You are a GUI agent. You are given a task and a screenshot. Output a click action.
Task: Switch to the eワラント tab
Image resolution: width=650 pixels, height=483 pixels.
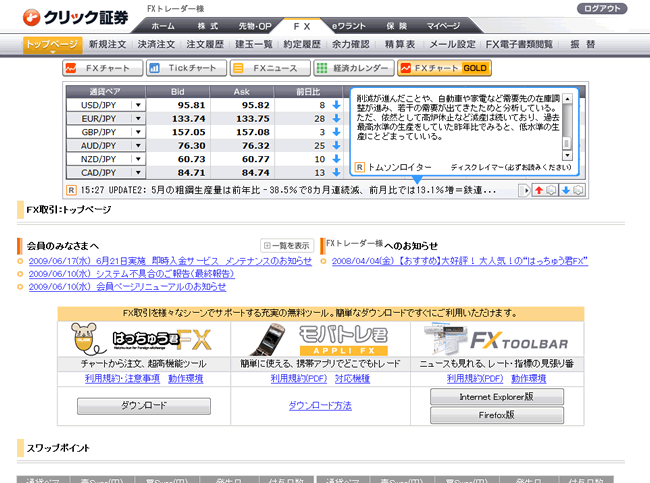(x=348, y=26)
